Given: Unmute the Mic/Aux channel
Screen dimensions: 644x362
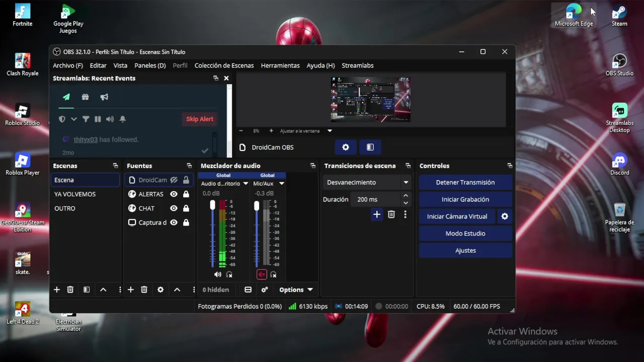Looking at the screenshot, I should (262, 275).
